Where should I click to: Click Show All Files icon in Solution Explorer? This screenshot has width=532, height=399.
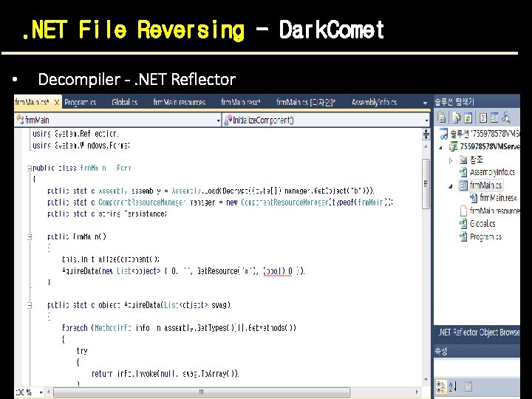[456, 117]
